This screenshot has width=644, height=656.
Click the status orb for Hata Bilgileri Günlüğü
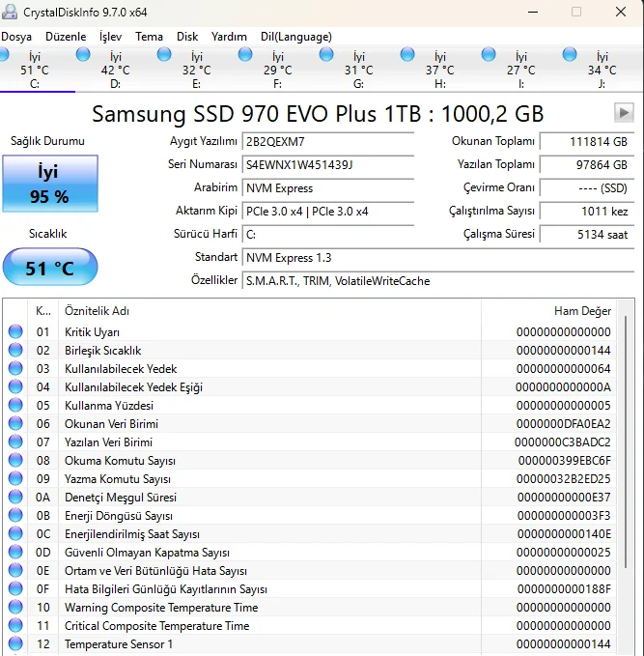tap(15, 588)
